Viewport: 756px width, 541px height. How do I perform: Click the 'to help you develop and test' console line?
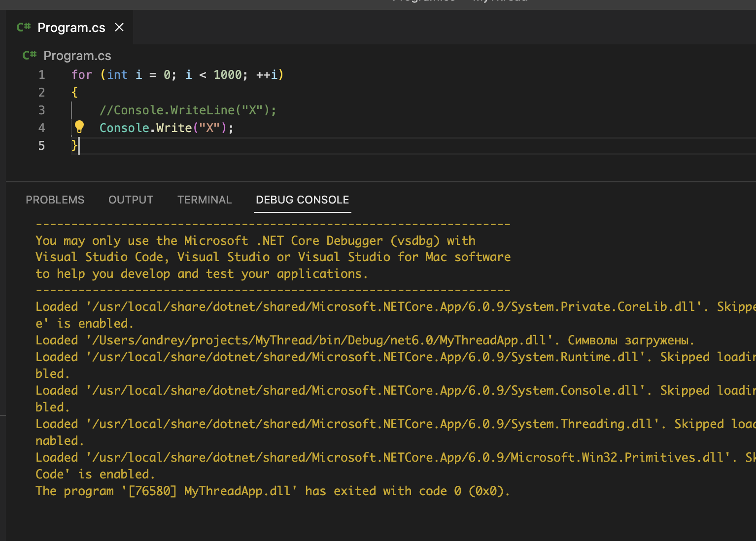202,274
